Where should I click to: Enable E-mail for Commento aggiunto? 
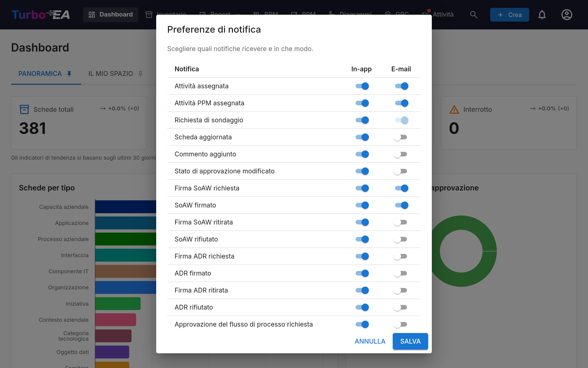tap(400, 154)
